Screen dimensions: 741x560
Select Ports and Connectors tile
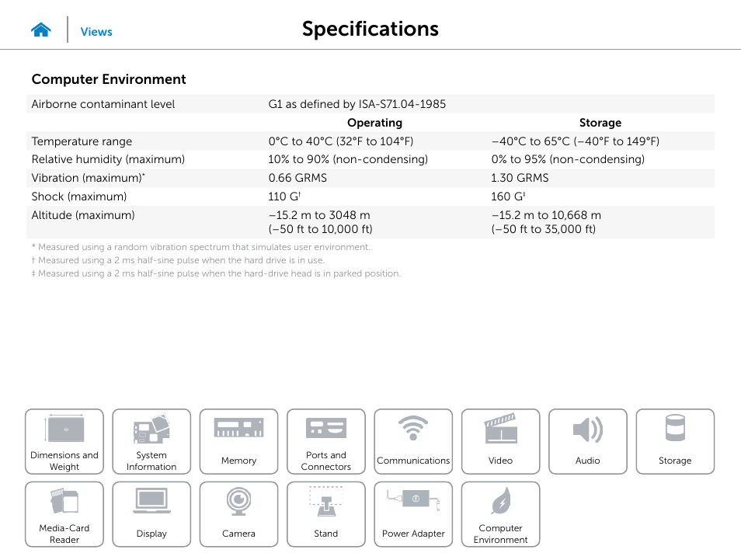[326, 441]
